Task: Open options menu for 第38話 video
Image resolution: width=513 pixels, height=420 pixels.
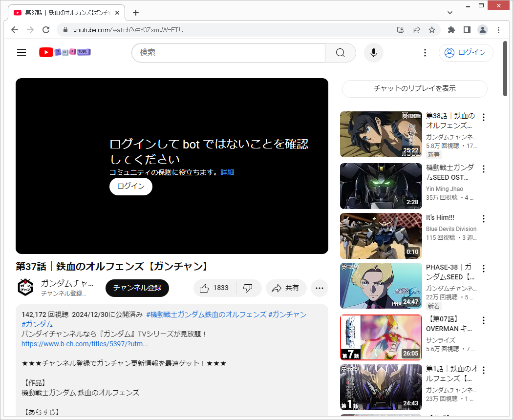Action: tap(484, 117)
